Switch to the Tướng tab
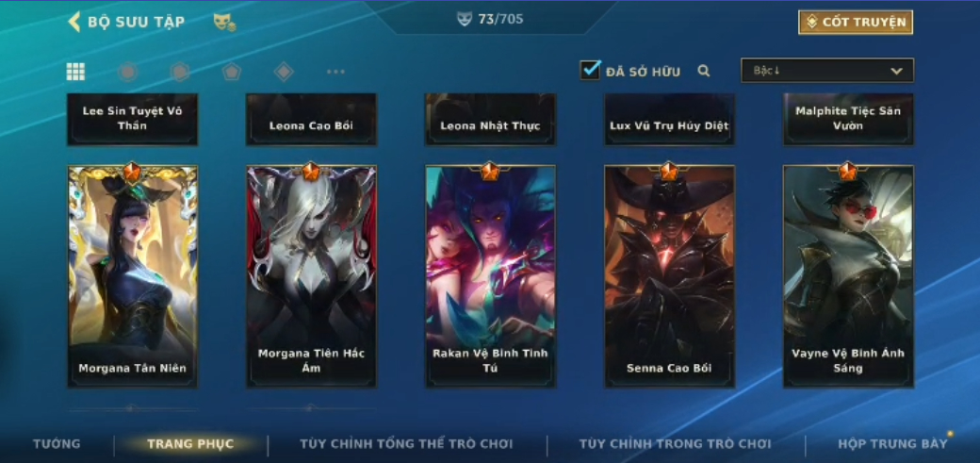The height and width of the screenshot is (463, 980). pos(57,443)
